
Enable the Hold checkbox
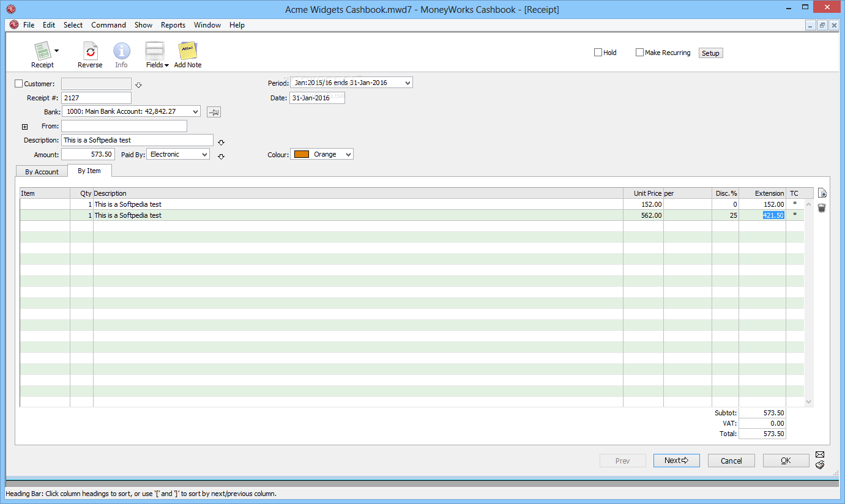point(598,53)
